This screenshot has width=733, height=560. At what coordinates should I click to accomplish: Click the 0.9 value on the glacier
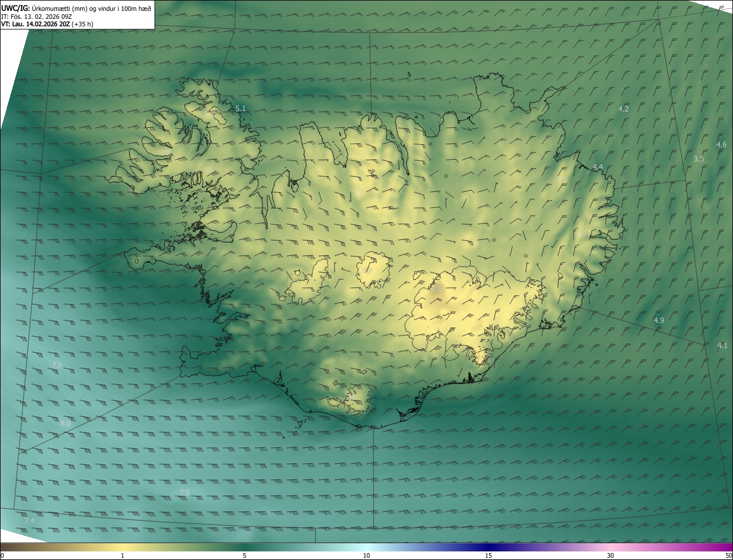[368, 270]
